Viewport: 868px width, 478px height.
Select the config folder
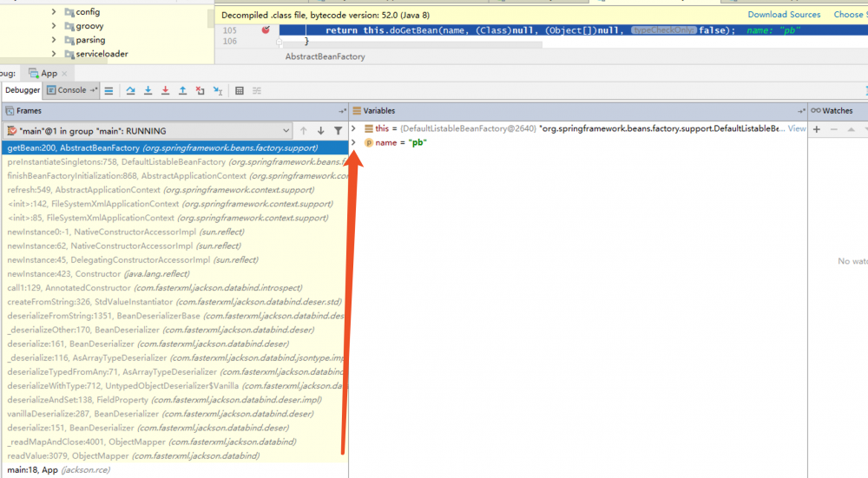[x=82, y=11]
